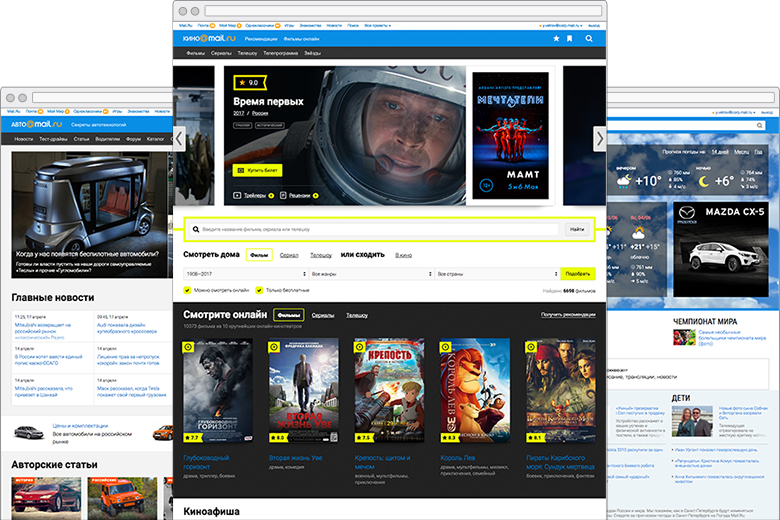Click 7.5 rating badge on Крепость poster
The width and height of the screenshot is (780, 520).
pos(364,437)
